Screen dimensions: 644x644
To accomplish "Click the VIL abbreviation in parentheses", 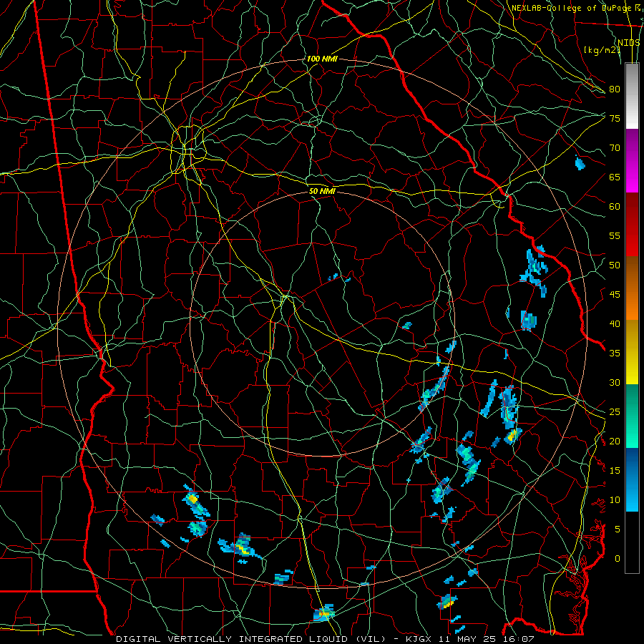I will 371,639.
